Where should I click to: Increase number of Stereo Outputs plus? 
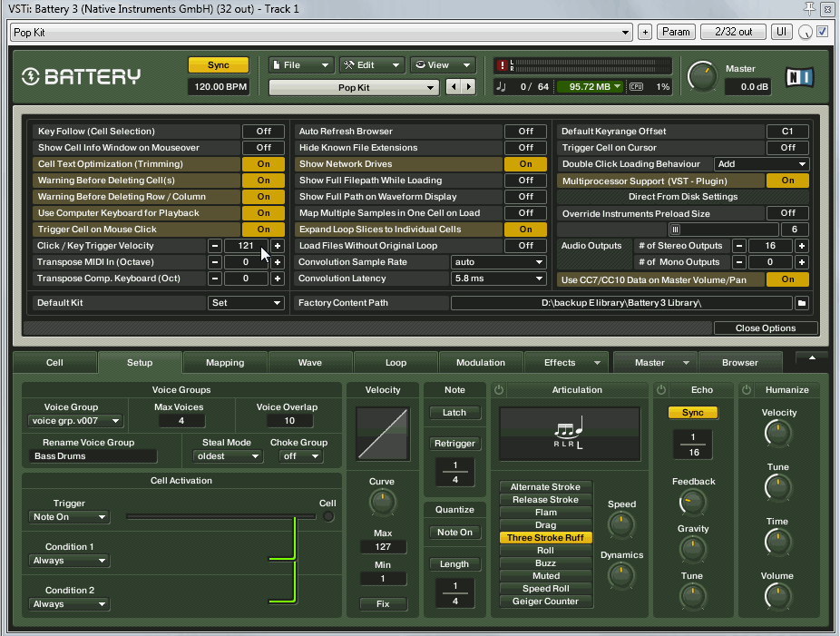802,246
